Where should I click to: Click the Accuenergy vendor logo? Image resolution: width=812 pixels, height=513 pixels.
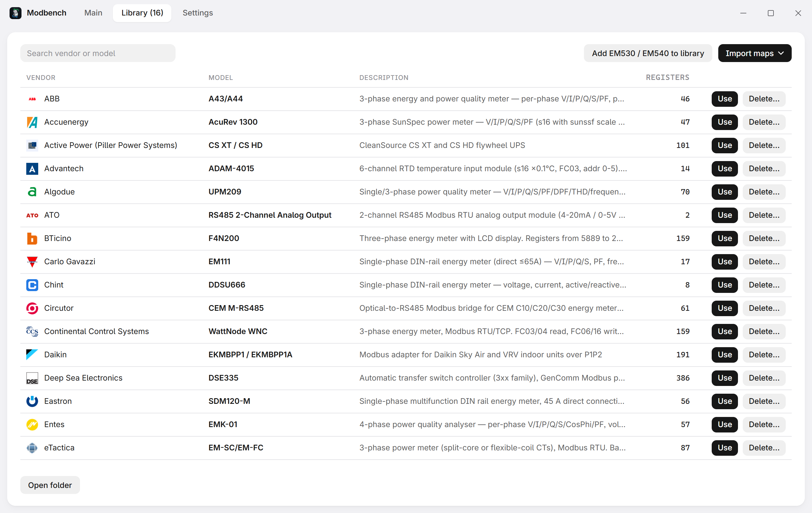coord(32,122)
